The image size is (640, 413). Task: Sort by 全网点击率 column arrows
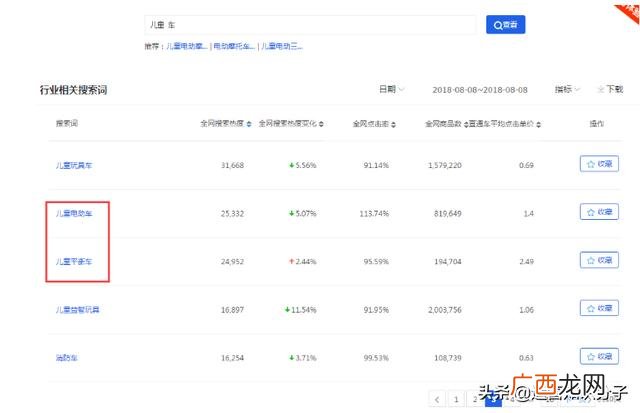pyautogui.click(x=393, y=124)
